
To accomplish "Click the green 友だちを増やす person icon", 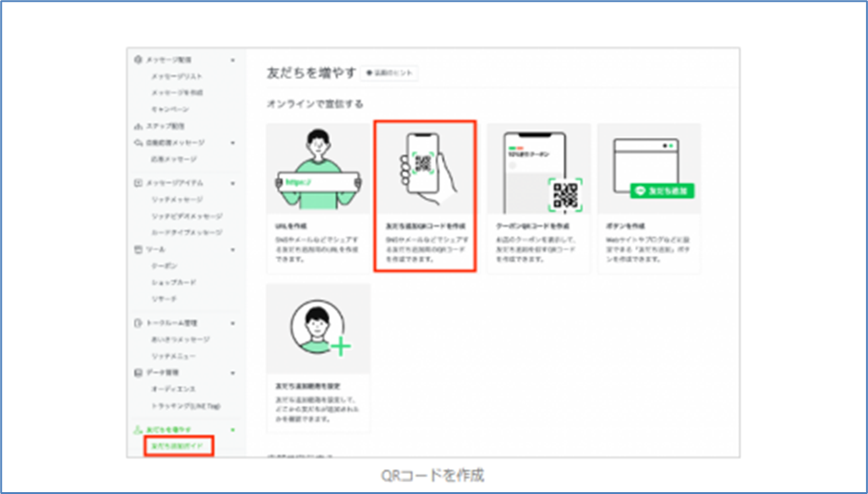I will [x=138, y=430].
